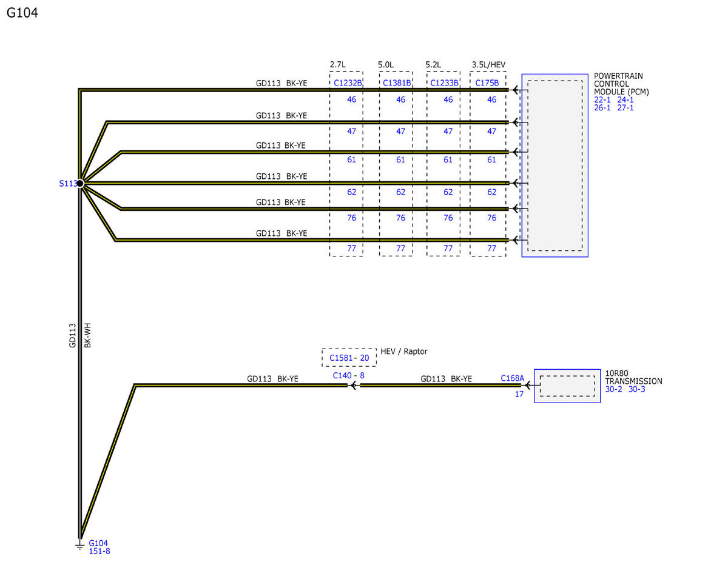Go to PCM cell reference 24-1
Viewport: 728px width, 562px height.
(625, 100)
